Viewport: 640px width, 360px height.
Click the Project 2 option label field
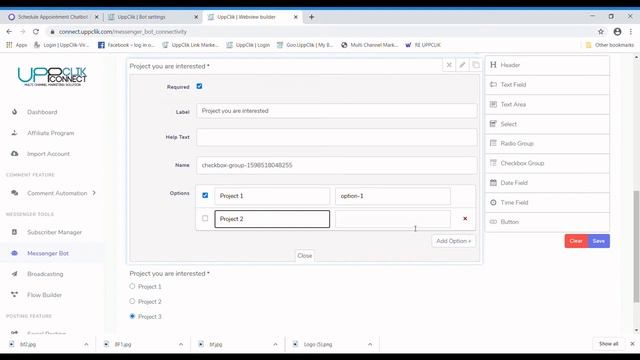point(272,219)
